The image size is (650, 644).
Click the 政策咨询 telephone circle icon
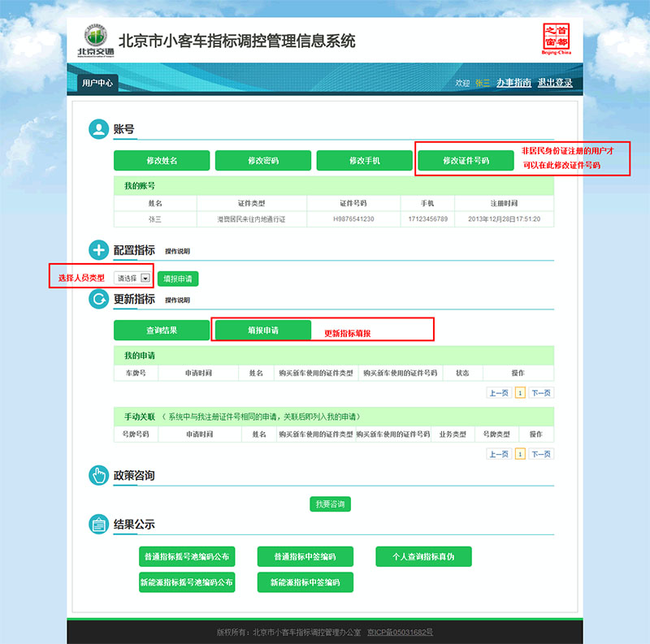pos(98,475)
